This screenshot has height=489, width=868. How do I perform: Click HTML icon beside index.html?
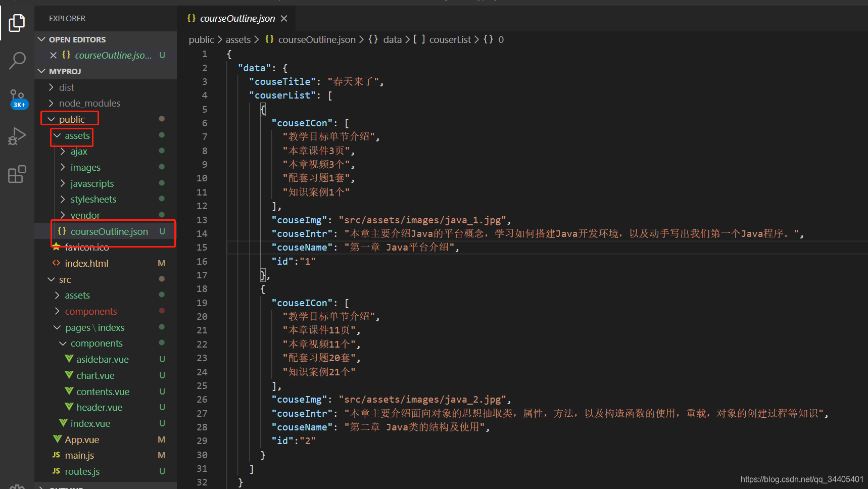click(57, 263)
